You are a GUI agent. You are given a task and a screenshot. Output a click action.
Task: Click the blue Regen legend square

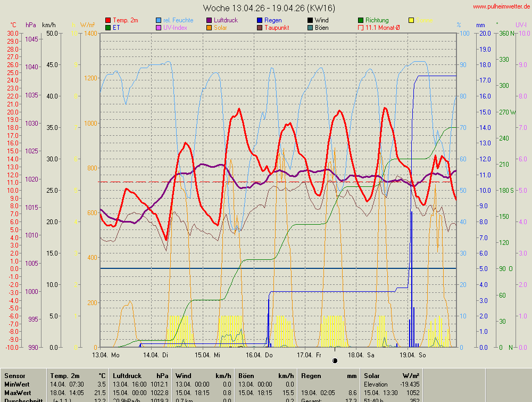tap(260, 20)
